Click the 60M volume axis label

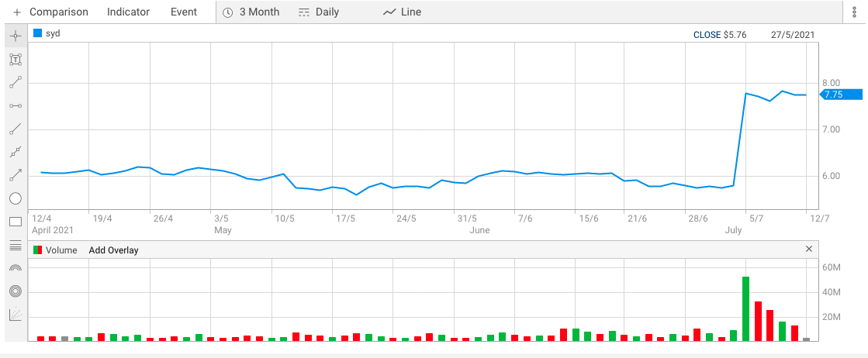pyautogui.click(x=832, y=268)
